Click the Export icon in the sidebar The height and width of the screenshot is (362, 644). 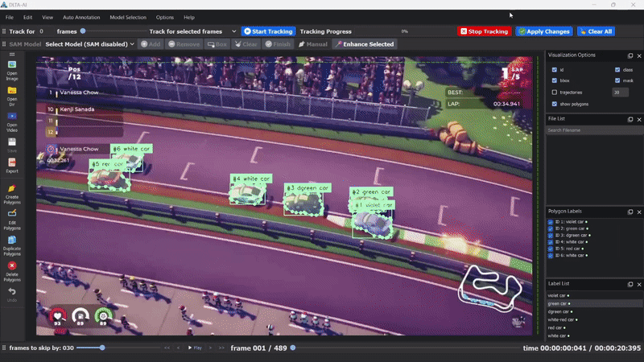point(12,162)
